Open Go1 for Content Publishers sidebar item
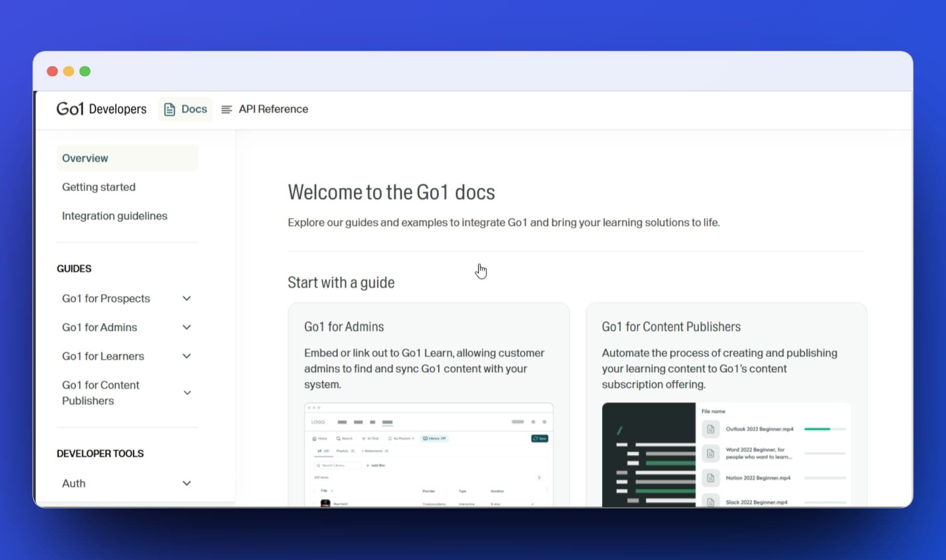 click(x=101, y=393)
